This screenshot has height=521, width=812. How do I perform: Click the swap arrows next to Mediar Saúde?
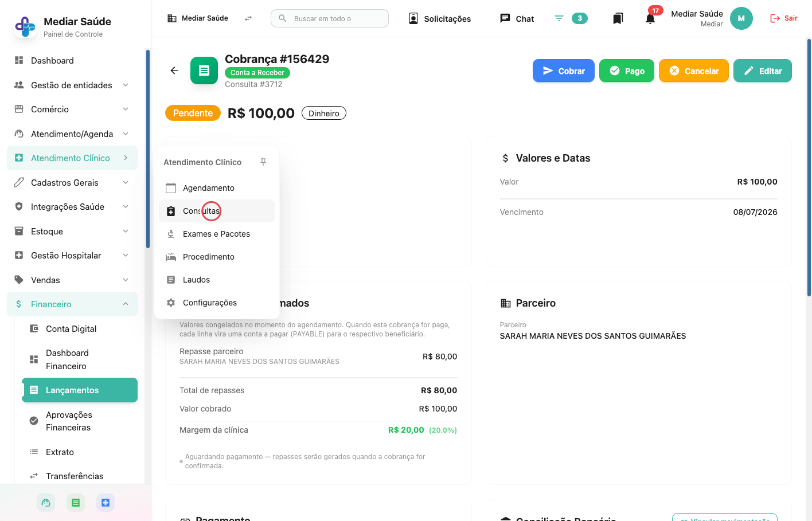pos(248,18)
